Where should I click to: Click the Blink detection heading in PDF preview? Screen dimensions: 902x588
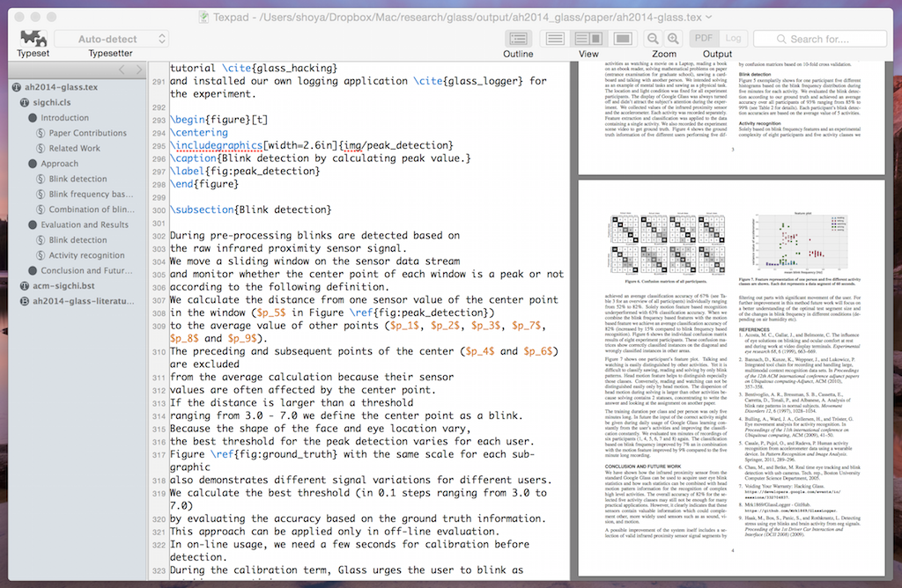coord(755,75)
